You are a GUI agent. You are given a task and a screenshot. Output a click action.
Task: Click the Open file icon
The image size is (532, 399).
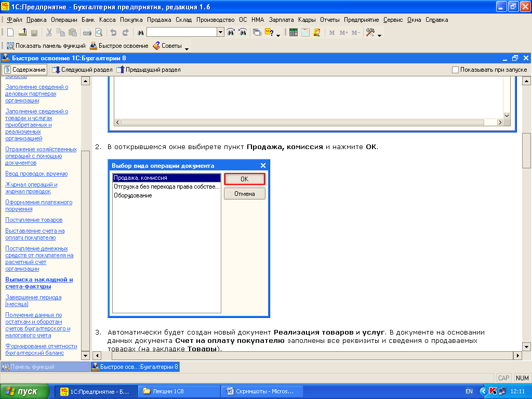(22, 33)
